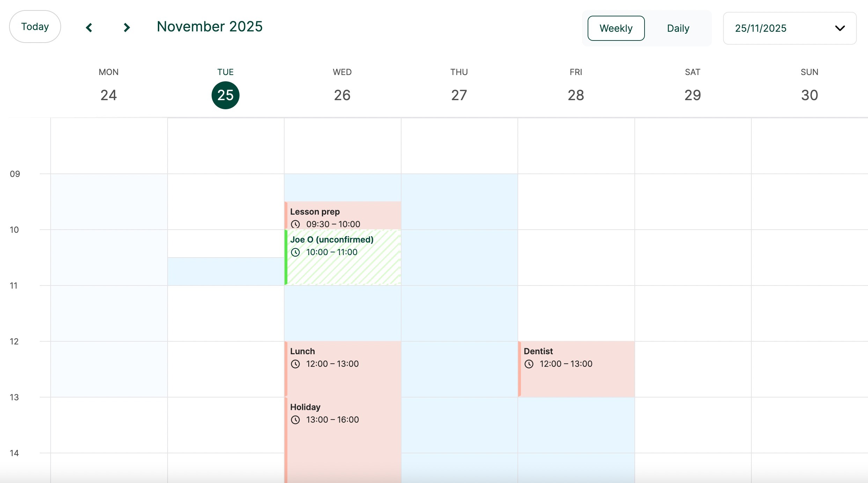Expand date picker chevron arrow
Screen dimensions: 868x483
(x=840, y=28)
